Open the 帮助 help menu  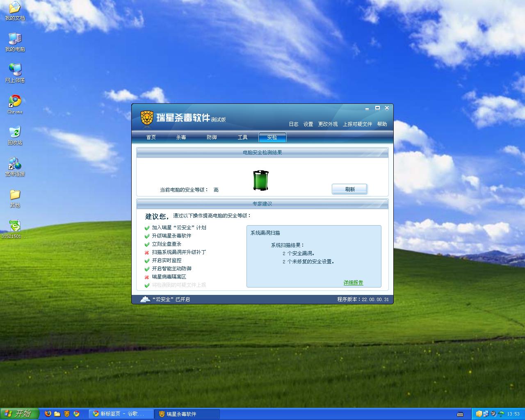tap(382, 124)
